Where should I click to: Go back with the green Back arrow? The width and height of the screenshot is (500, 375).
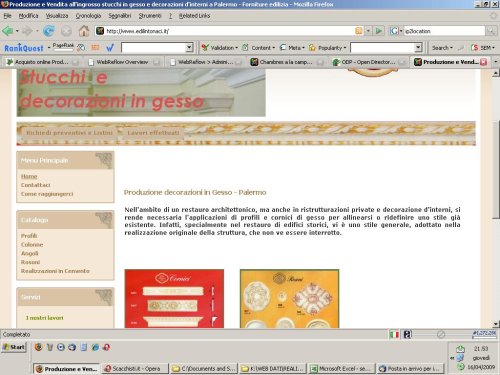[x=8, y=31]
